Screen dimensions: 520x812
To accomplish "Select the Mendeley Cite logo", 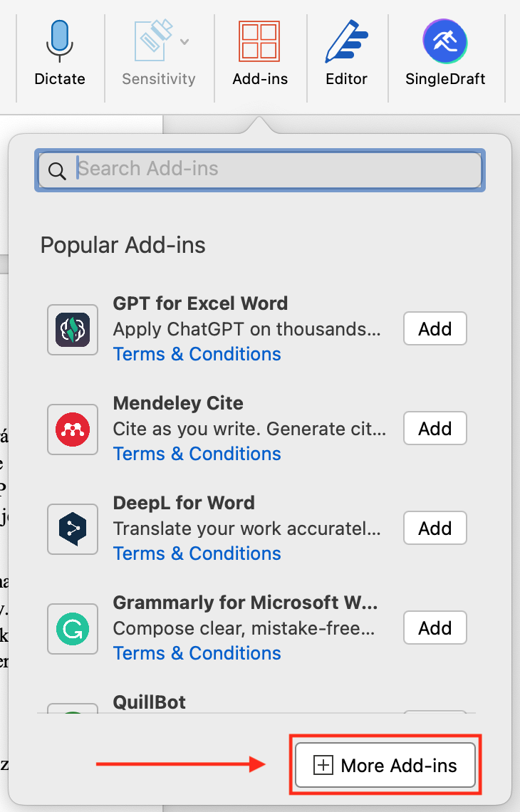I will 72,429.
